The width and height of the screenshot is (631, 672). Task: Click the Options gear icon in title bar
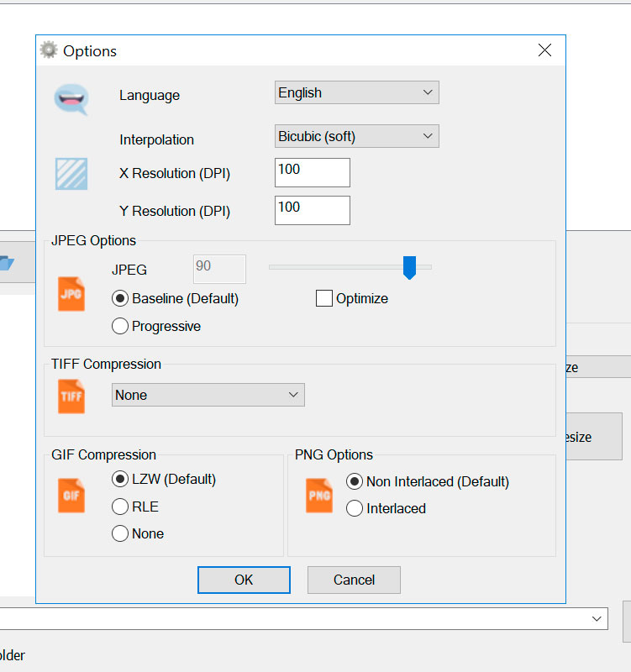(50, 50)
